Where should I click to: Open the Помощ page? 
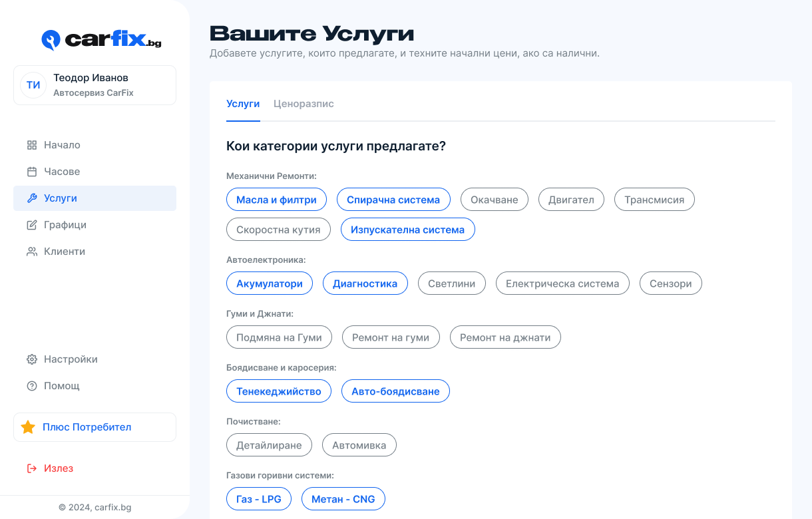95,386
